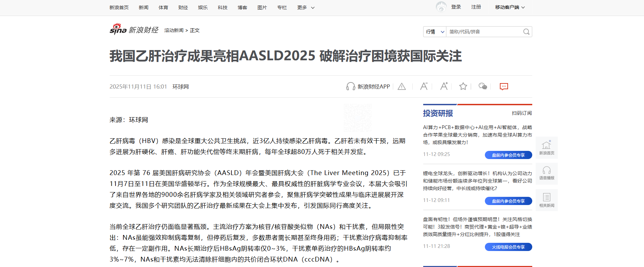The image size is (644, 267).
Task: Click the 登录 login link
Action: click(x=456, y=7)
